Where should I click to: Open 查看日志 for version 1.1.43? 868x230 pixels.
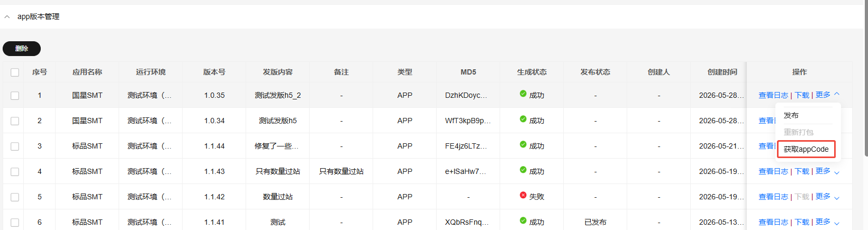pyautogui.click(x=773, y=171)
